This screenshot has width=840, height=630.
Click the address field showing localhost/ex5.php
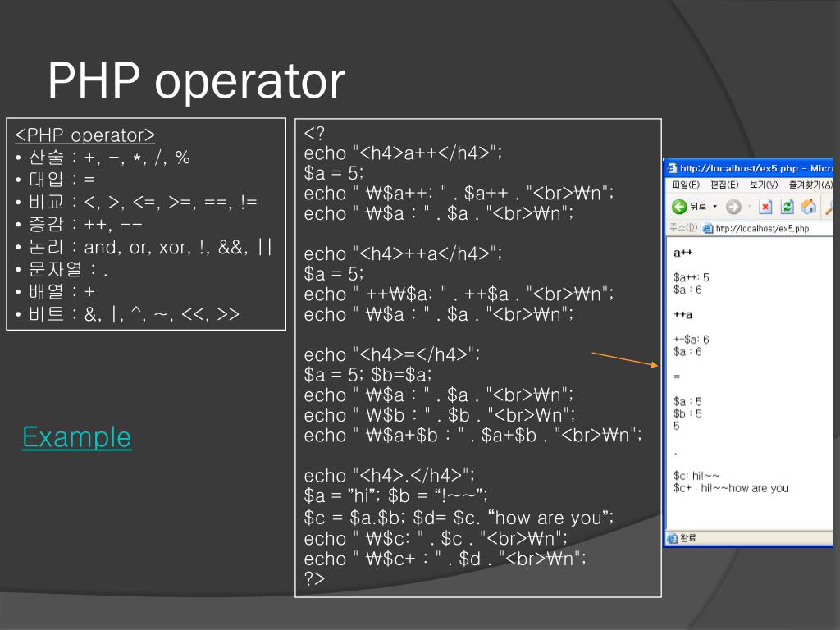pyautogui.click(x=767, y=229)
